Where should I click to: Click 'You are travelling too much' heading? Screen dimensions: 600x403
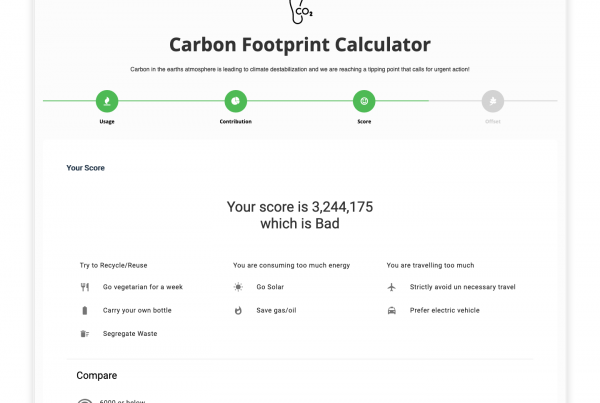tap(430, 265)
